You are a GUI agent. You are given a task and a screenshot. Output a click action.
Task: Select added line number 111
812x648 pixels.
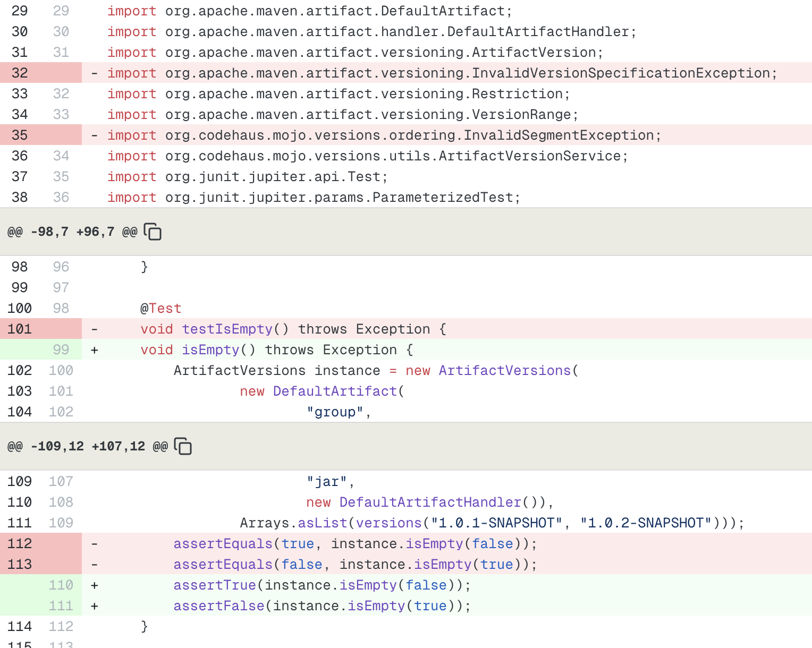61,606
